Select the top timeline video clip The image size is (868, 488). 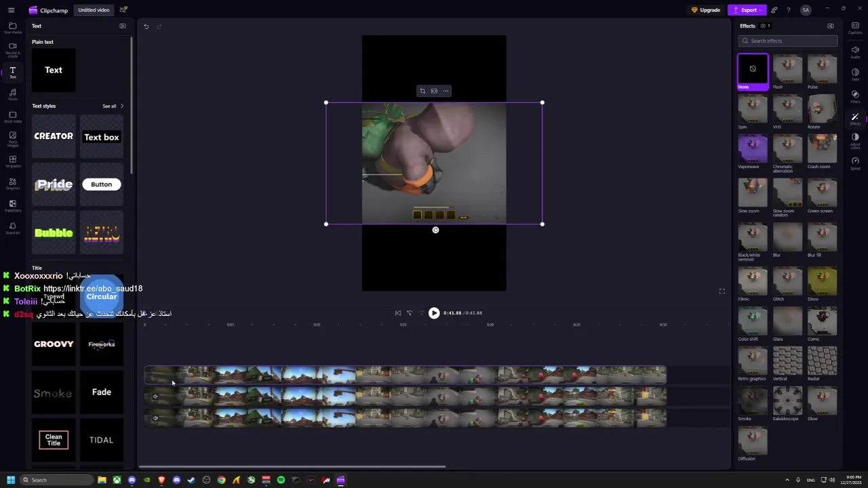click(x=406, y=375)
